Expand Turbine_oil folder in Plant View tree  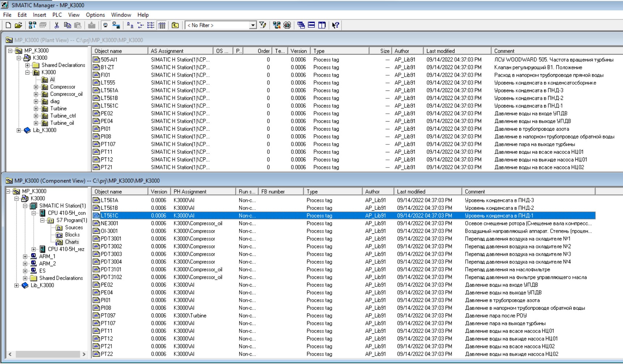coord(36,123)
